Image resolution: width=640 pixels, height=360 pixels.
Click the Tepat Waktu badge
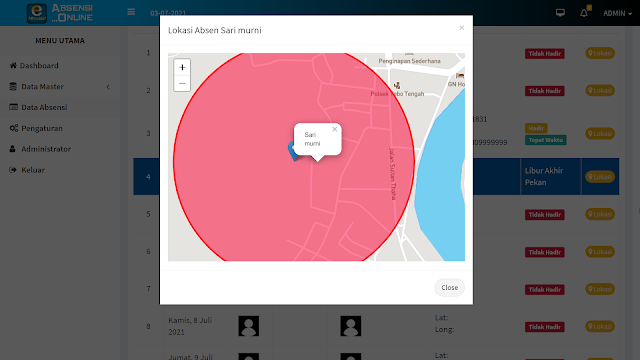[x=545, y=140]
